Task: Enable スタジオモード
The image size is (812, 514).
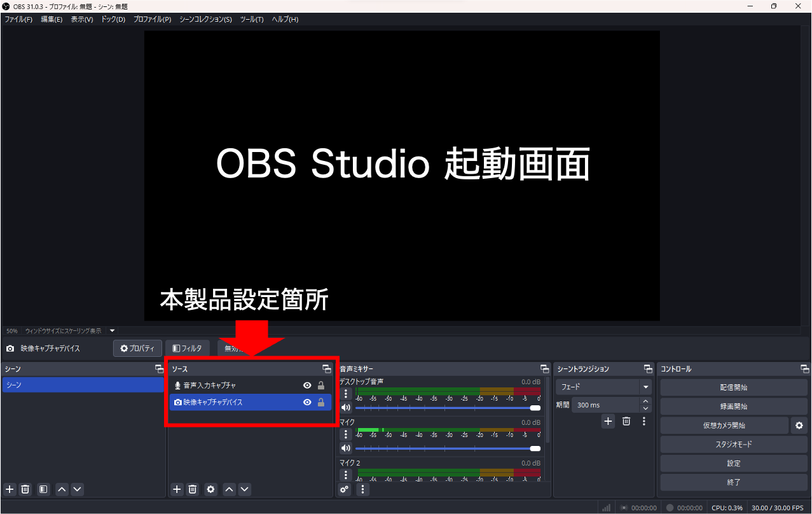Action: [x=733, y=445]
